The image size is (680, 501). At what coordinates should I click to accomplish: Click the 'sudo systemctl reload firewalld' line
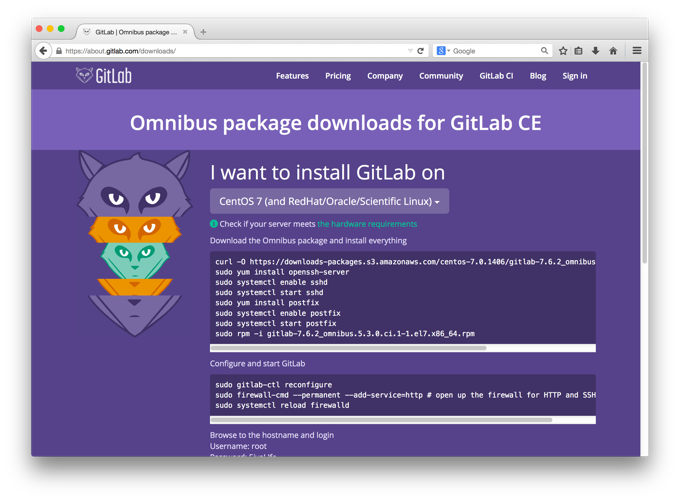click(282, 405)
